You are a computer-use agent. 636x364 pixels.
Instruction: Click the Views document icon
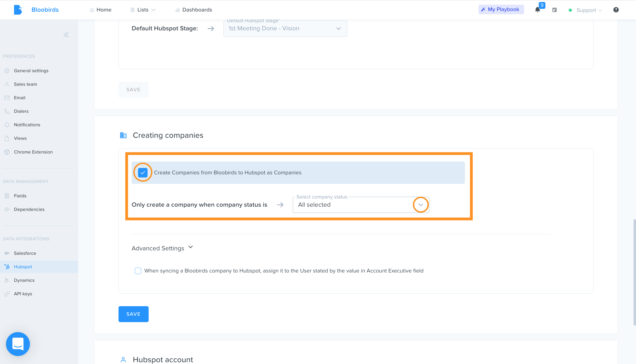click(x=7, y=138)
